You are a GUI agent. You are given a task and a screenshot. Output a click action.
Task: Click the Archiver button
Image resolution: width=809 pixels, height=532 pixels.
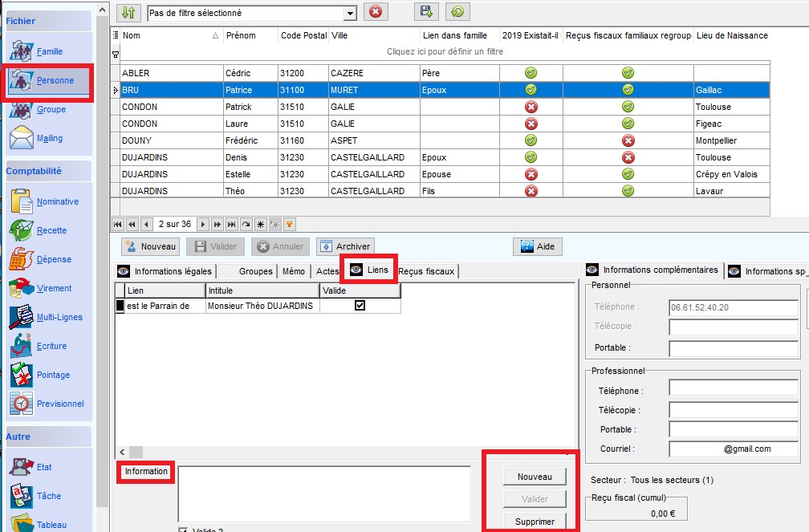point(345,246)
